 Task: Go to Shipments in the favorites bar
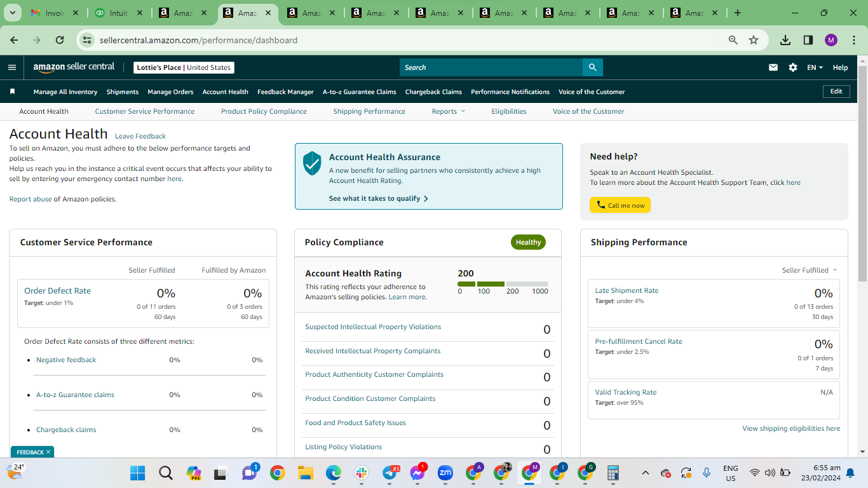click(123, 91)
